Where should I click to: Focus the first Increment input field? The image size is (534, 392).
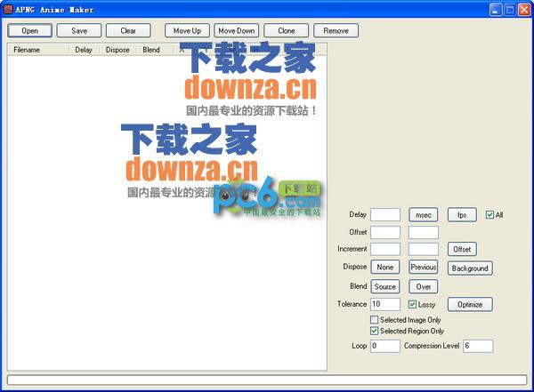tap(385, 249)
